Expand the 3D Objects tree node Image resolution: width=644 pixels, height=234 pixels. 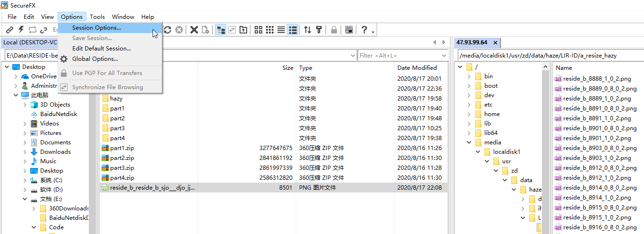coord(25,105)
